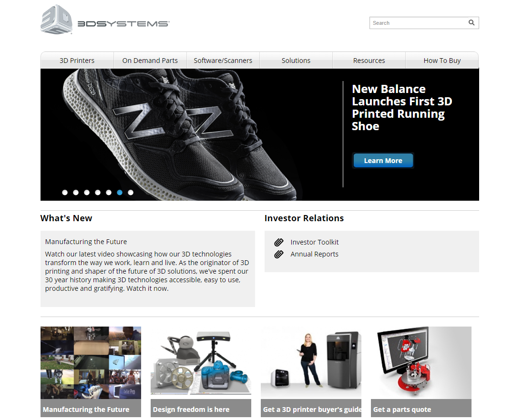Screen dimensions: 523x420
Task: Select the fourth carousel slide dot
Action: [98, 193]
